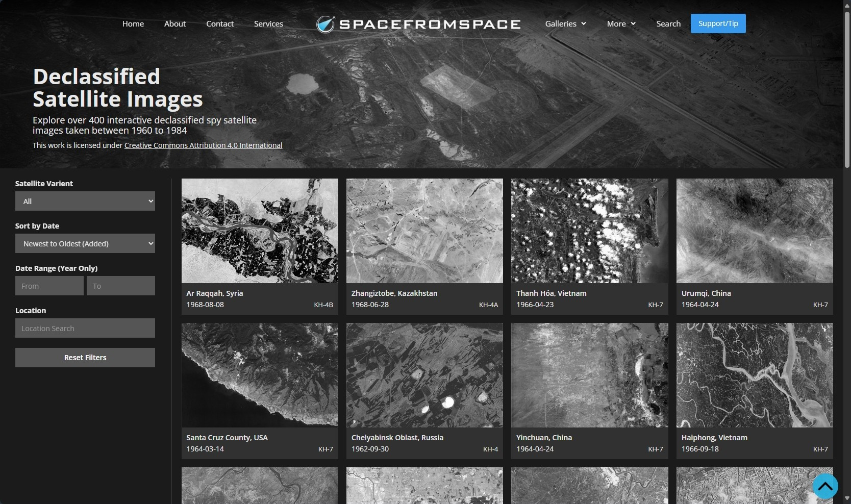Open the Creative Commons Attribution 4.0 link
This screenshot has height=504, width=851.
click(203, 145)
